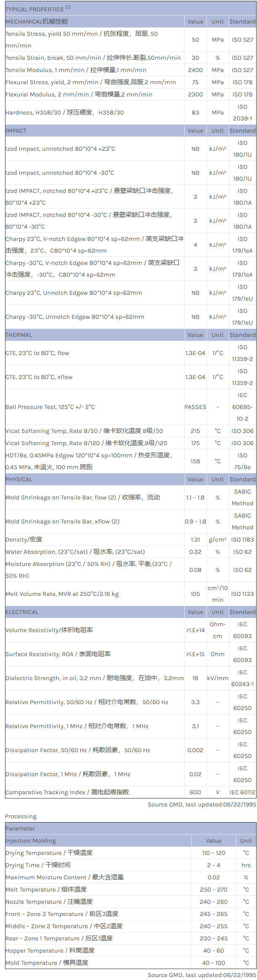The height and width of the screenshot is (980, 257).
Task: Click the Volume Resistivity row label
Action: 49,630
